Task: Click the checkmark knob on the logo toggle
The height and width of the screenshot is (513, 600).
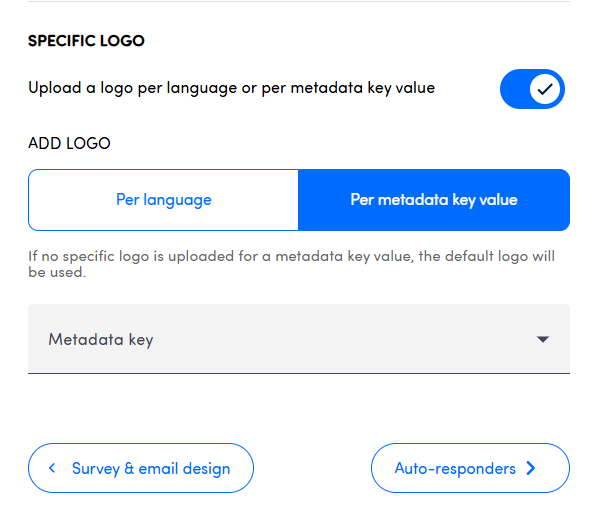Action: [545, 89]
